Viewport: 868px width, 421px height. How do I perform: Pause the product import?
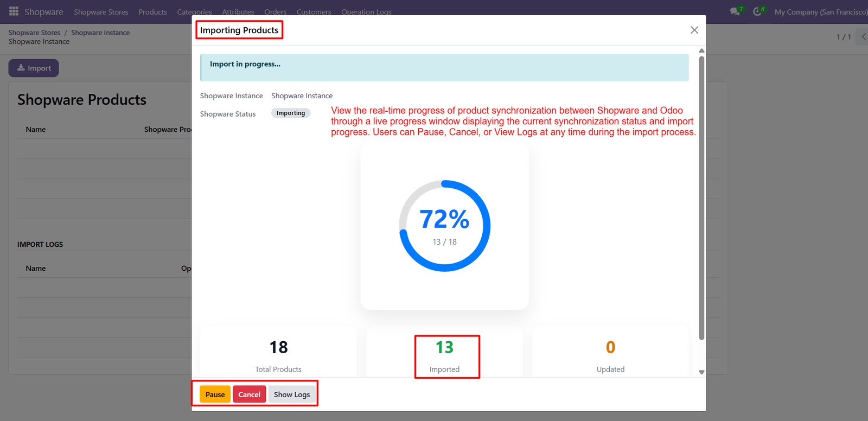pyautogui.click(x=215, y=394)
